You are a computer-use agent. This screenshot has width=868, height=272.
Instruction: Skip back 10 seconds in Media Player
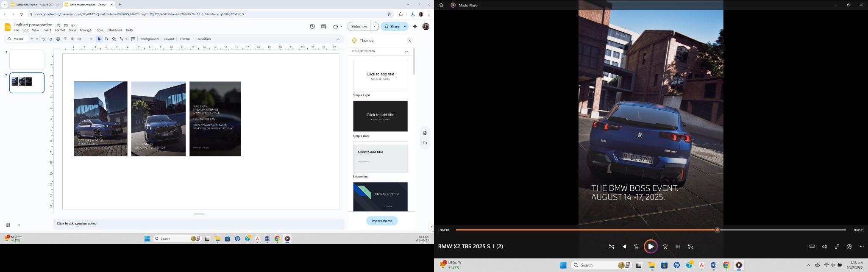click(x=636, y=247)
